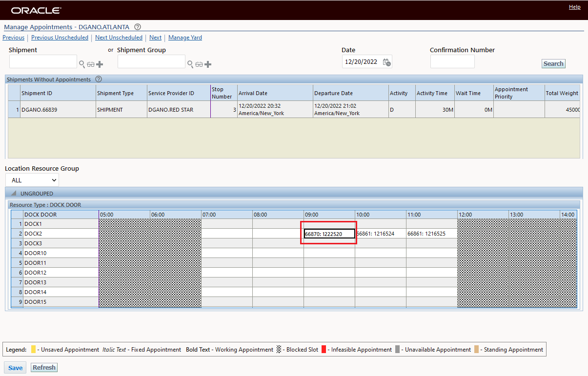
Task: Open the Manage Yard link
Action: (185, 38)
